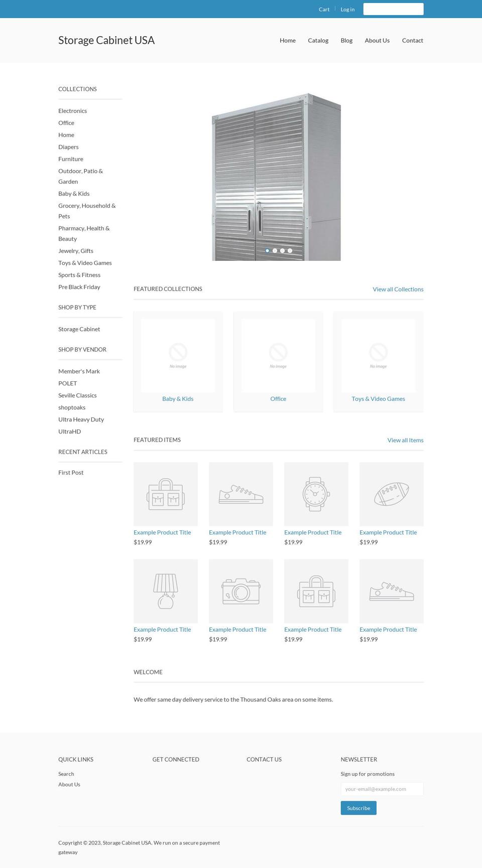Open Toys & Video Games in sidebar
This screenshot has height=868, width=482.
tap(85, 263)
